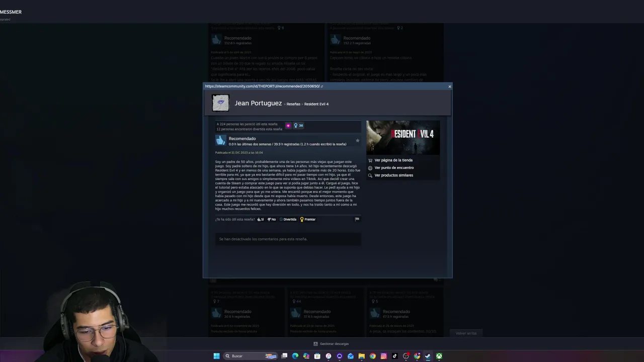This screenshot has height=362, width=644.
Task: Open the Xbox app on the taskbar
Action: [x=439, y=356]
